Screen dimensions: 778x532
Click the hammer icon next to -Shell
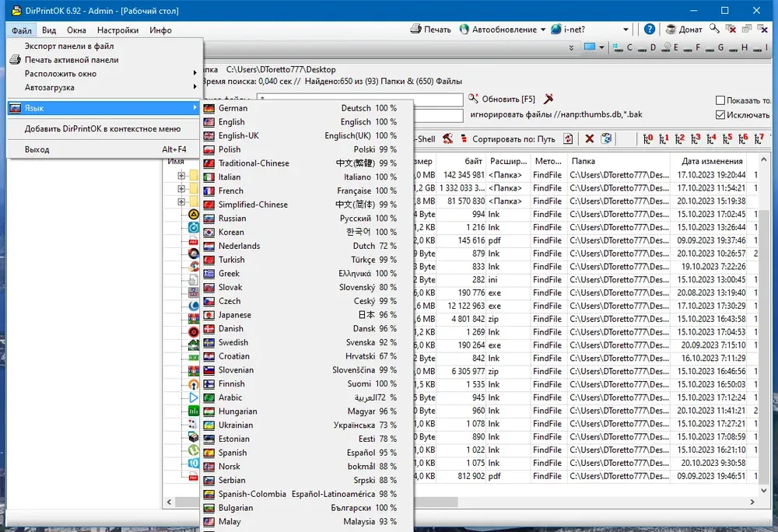click(x=447, y=138)
